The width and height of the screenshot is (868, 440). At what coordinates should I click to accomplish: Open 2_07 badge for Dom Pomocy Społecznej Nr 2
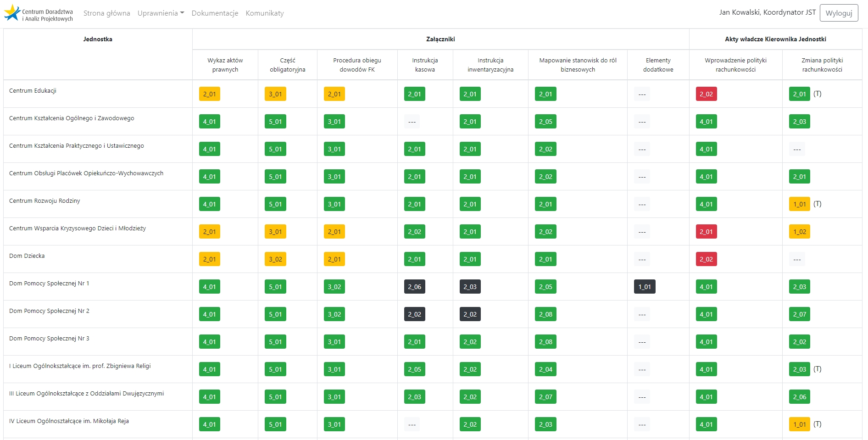pos(800,314)
